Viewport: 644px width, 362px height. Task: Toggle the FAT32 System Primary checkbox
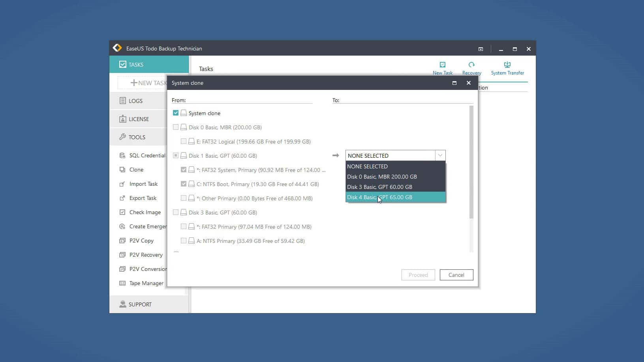click(x=184, y=170)
